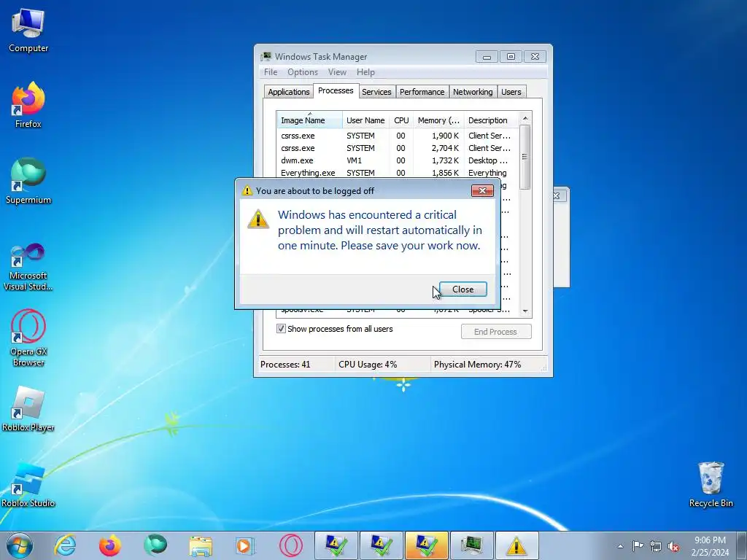The width and height of the screenshot is (747, 560).
Task: Click the clock showing 9:06 PM
Action: 710,546
